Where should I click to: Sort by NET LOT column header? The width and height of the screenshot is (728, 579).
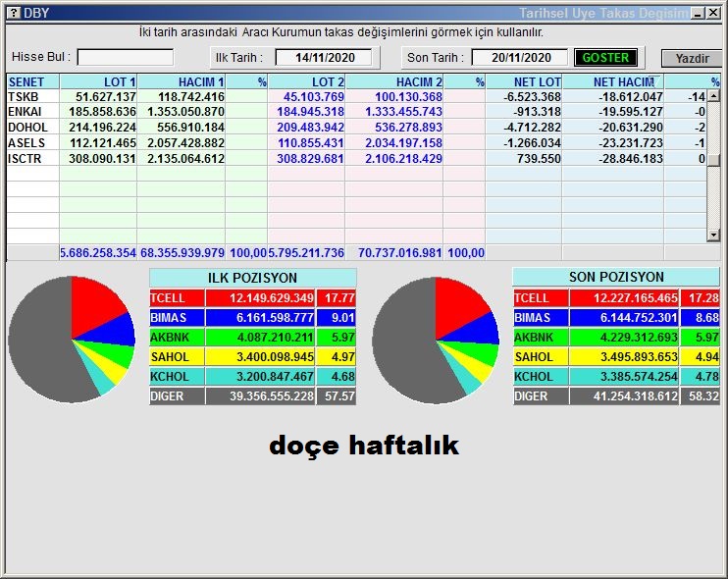click(524, 81)
